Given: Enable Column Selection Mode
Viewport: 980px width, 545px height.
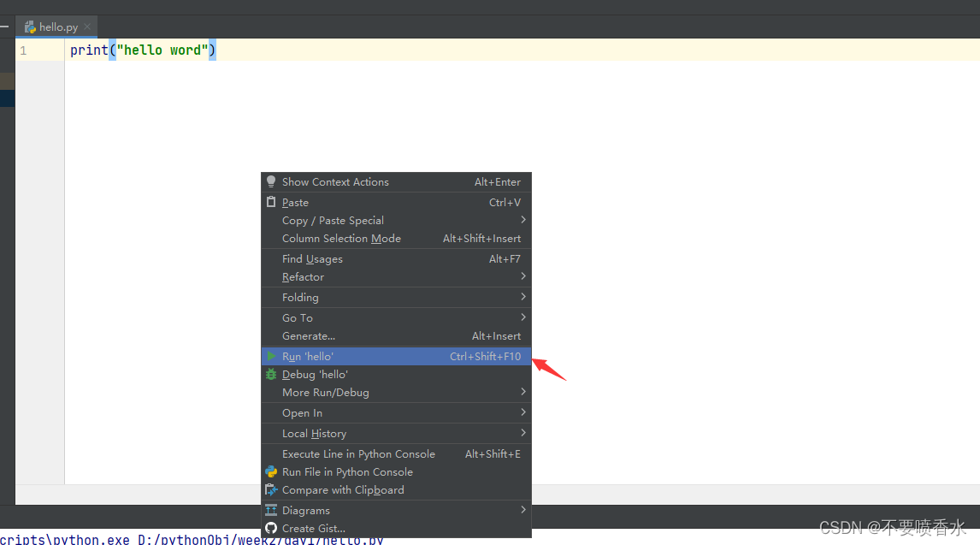Looking at the screenshot, I should (342, 238).
